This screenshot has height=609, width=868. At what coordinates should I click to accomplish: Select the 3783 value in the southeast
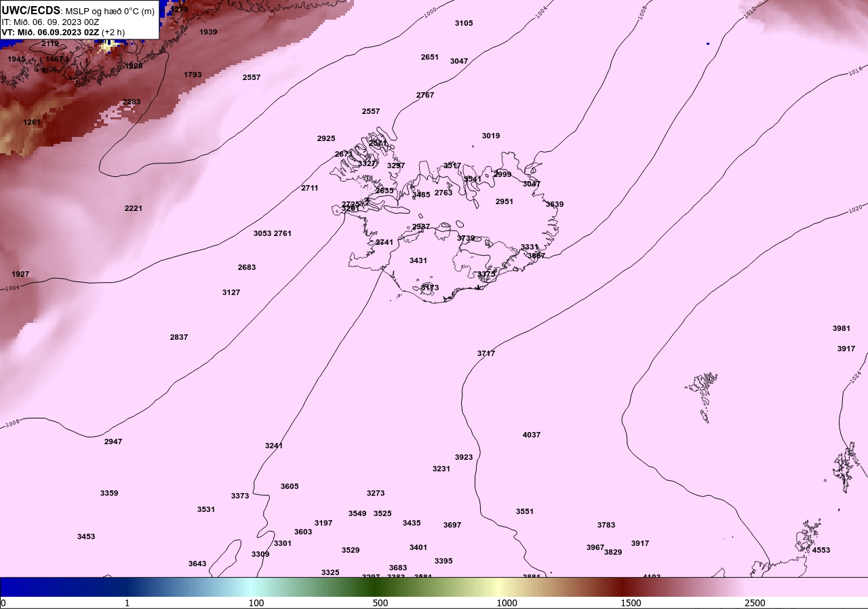point(606,525)
